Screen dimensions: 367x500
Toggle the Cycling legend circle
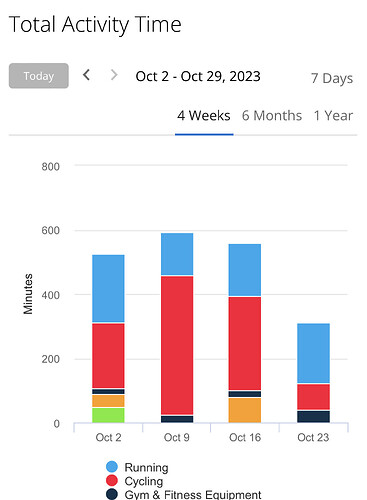point(112,481)
